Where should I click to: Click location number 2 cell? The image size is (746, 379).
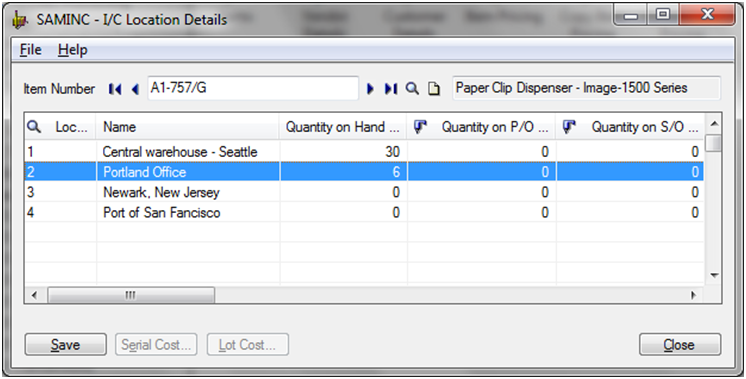(x=60, y=172)
